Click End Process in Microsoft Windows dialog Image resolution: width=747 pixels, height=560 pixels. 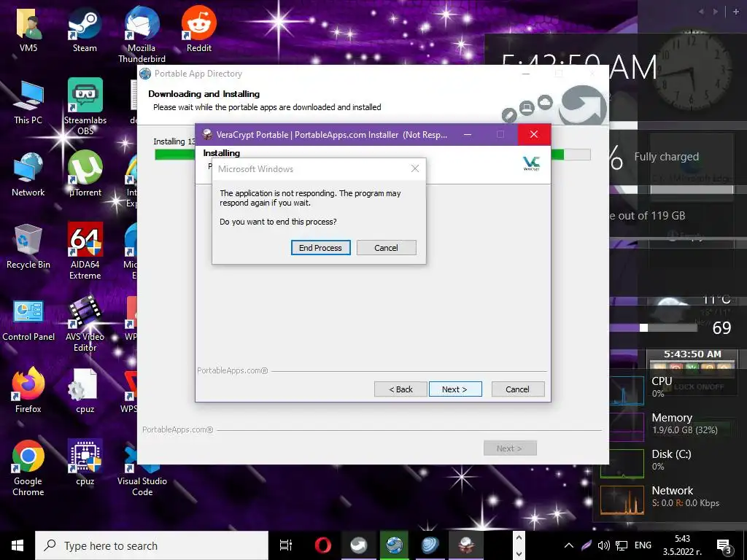point(321,248)
